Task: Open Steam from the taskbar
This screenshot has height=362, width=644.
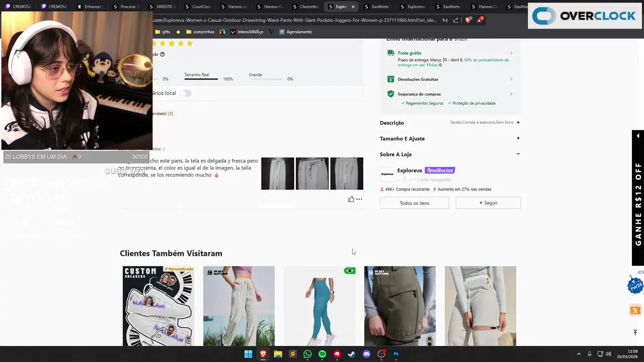Action: [x=352, y=354]
